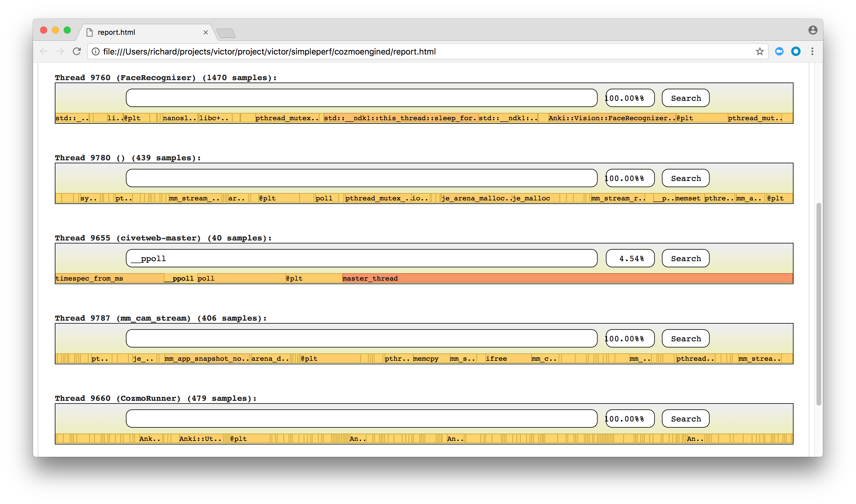
Task: Click the blue circle extension icon
Action: pyautogui.click(x=796, y=51)
